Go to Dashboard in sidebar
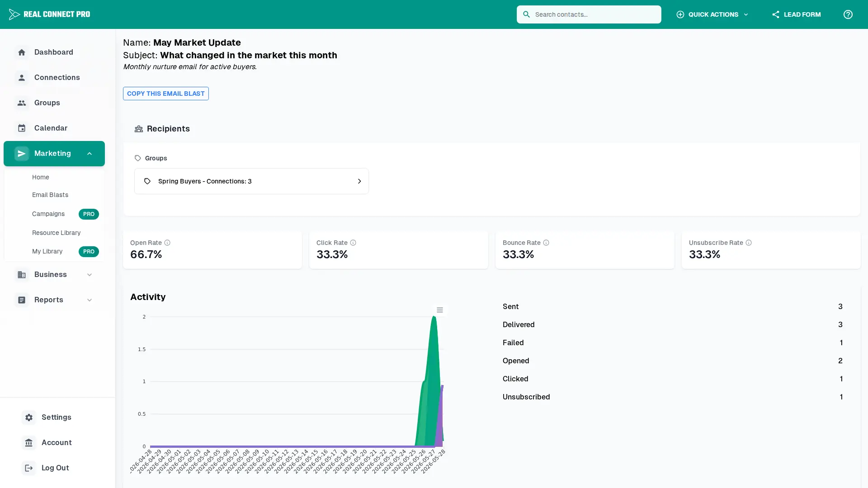868x488 pixels. 54,52
